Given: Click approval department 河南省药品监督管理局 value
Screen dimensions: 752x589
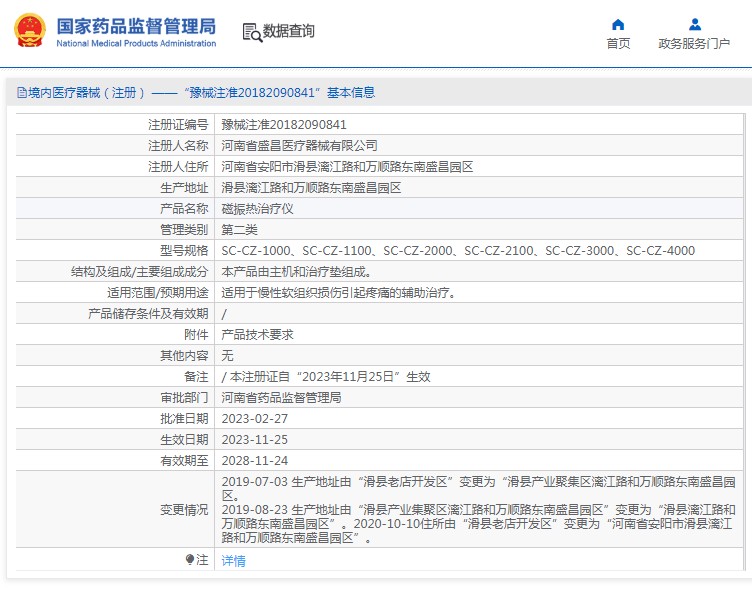Looking at the screenshot, I should (281, 398).
